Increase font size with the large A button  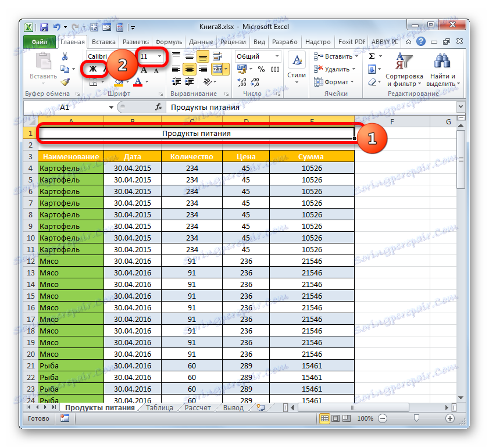coord(144,70)
